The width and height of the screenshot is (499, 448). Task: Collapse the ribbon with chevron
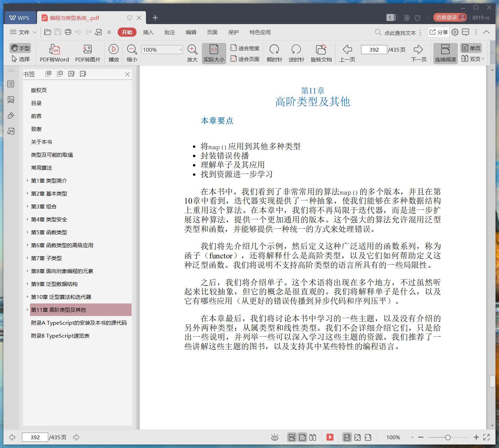point(486,32)
